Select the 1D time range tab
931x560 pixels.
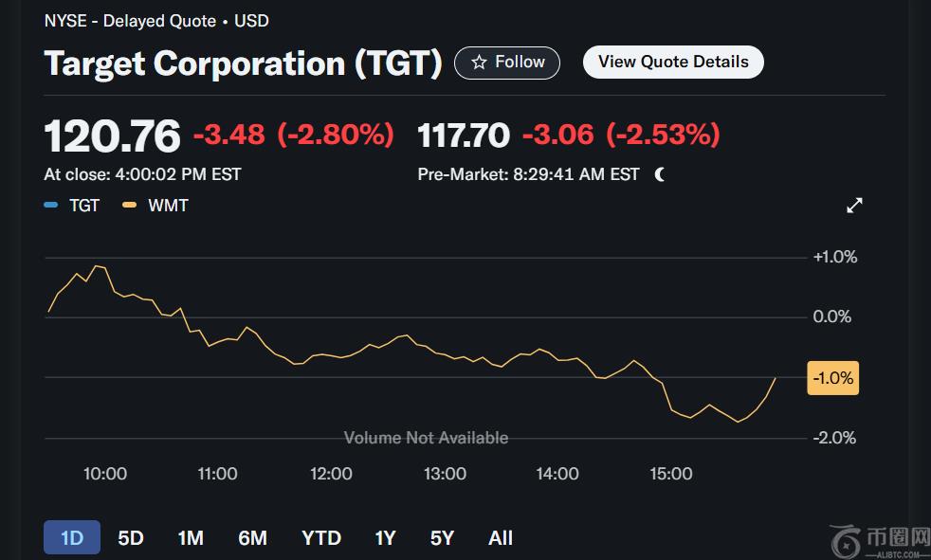click(x=72, y=538)
